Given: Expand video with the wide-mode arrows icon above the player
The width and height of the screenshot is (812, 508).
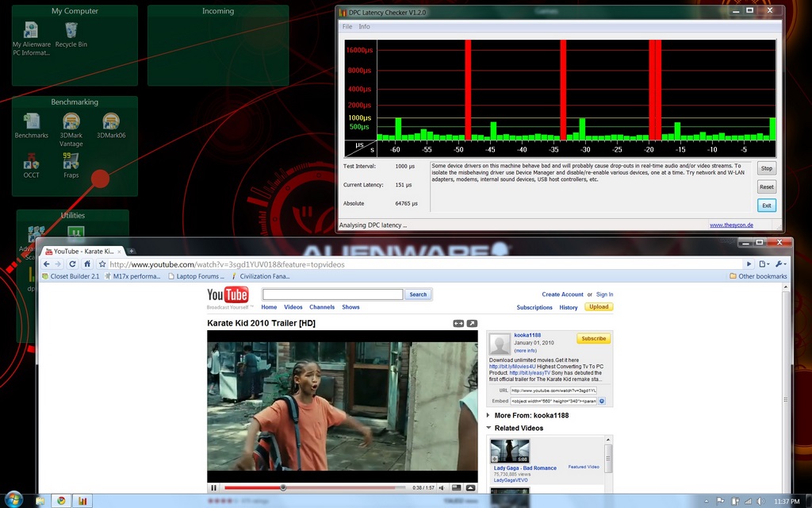Looking at the screenshot, I should click(458, 324).
